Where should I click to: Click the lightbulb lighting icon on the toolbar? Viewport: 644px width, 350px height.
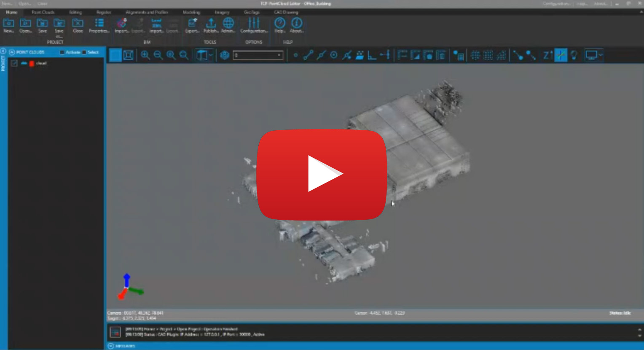pyautogui.click(x=574, y=55)
